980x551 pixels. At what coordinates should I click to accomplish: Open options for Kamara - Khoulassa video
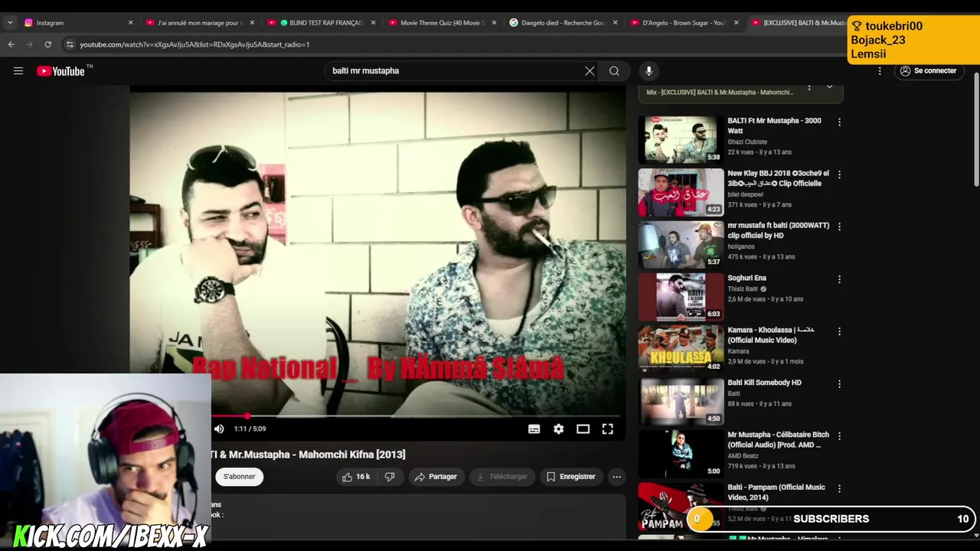839,331
